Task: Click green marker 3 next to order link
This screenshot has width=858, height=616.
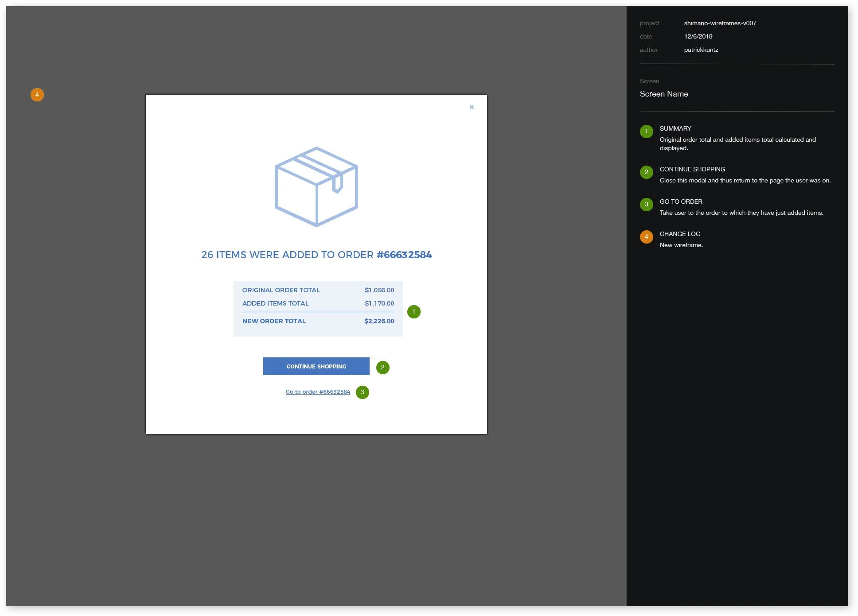Action: click(x=362, y=392)
